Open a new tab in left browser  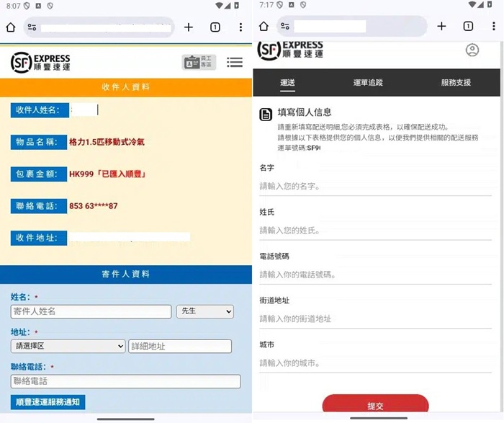click(x=189, y=27)
